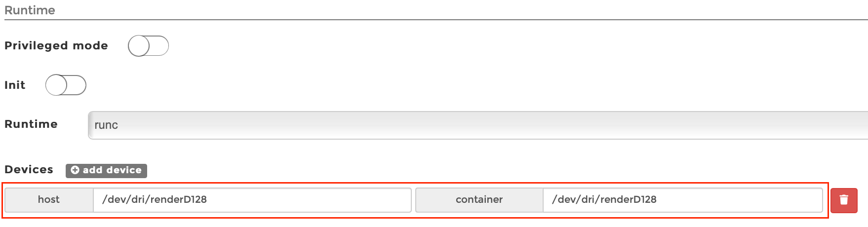Click the Privileged mode label text
The height and width of the screenshot is (227, 868).
pos(56,46)
